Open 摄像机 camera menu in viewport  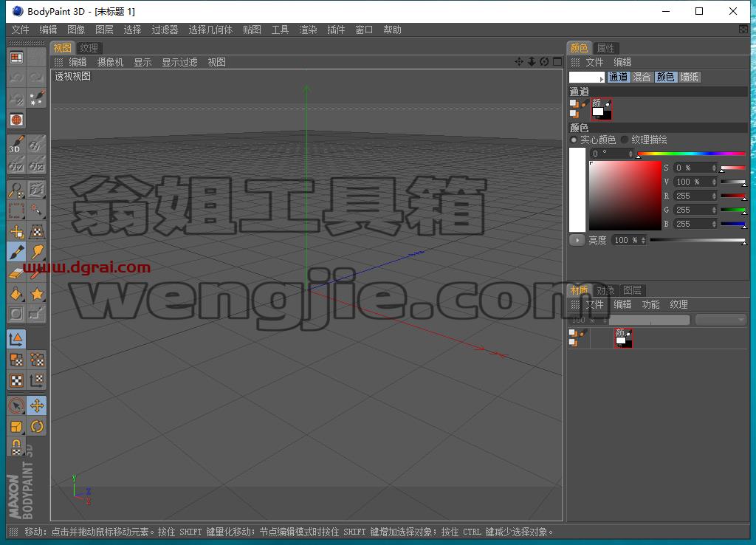click(x=110, y=62)
